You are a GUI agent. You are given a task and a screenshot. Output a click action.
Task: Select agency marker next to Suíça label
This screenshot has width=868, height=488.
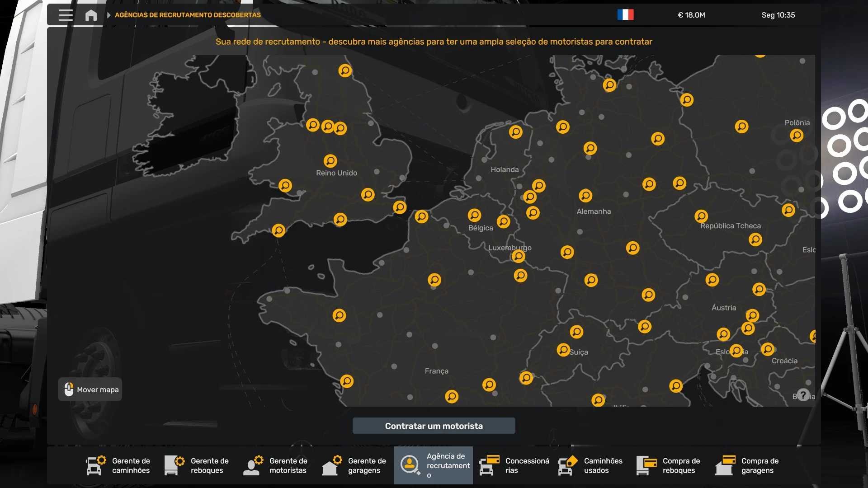563,350
